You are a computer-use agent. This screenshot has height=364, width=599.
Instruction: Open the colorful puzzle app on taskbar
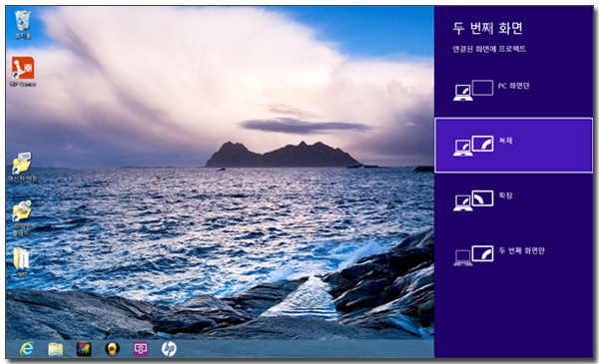(84, 349)
